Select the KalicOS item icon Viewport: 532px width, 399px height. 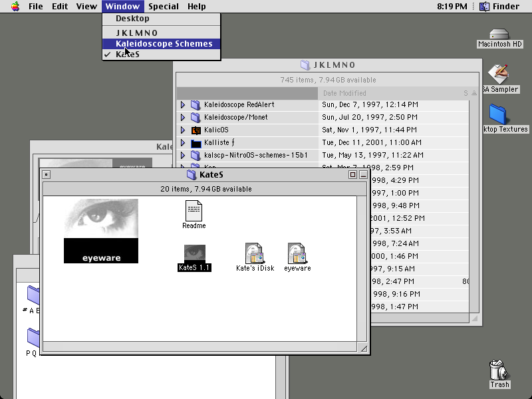coord(196,130)
